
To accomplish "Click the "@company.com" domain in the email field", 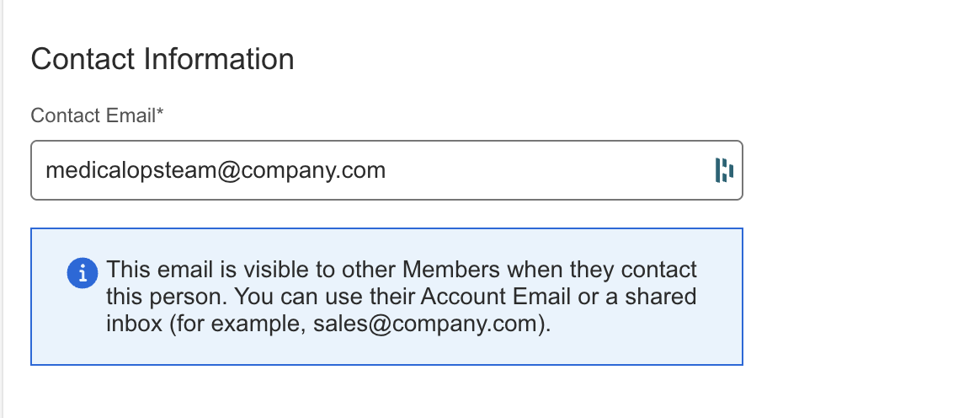I will (x=303, y=170).
